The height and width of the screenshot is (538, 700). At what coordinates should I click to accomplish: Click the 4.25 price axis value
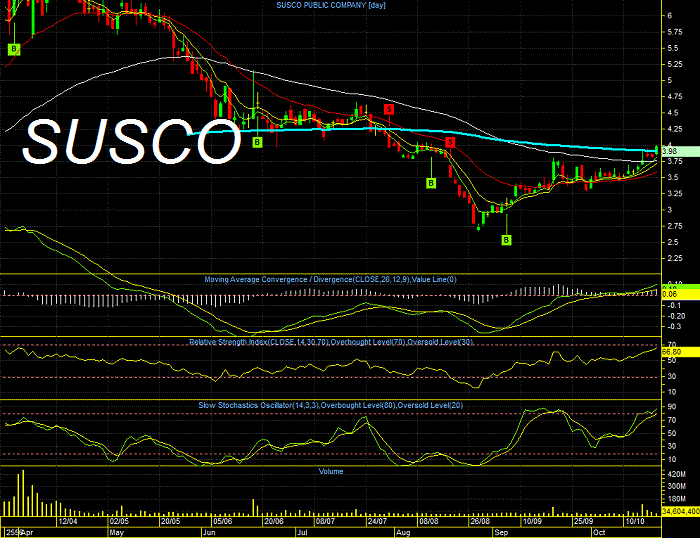[675, 129]
